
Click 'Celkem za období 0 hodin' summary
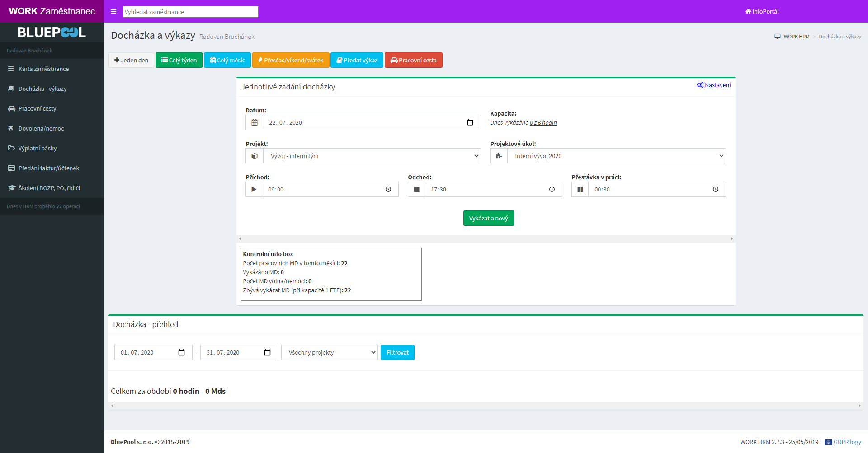tap(168, 391)
